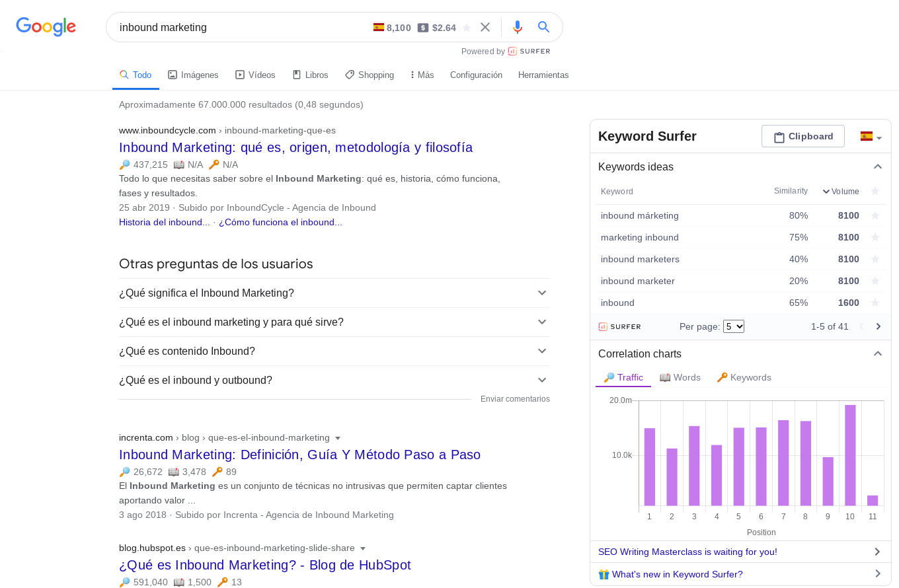Go to next page of keyword ideas
Image resolution: width=899 pixels, height=588 pixels.
click(x=879, y=326)
